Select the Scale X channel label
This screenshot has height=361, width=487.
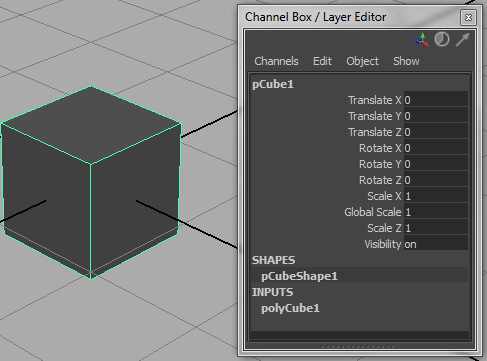pyautogui.click(x=384, y=196)
